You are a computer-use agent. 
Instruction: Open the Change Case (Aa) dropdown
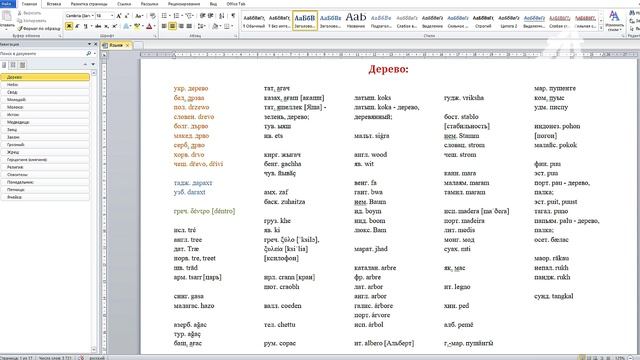(x=139, y=16)
